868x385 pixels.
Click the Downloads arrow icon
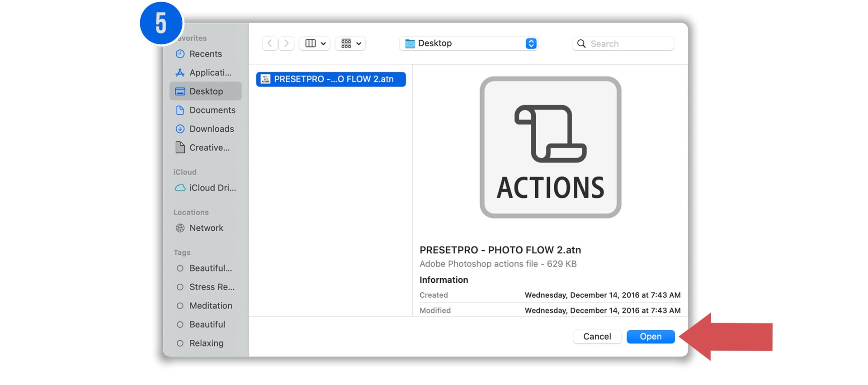[x=180, y=129]
